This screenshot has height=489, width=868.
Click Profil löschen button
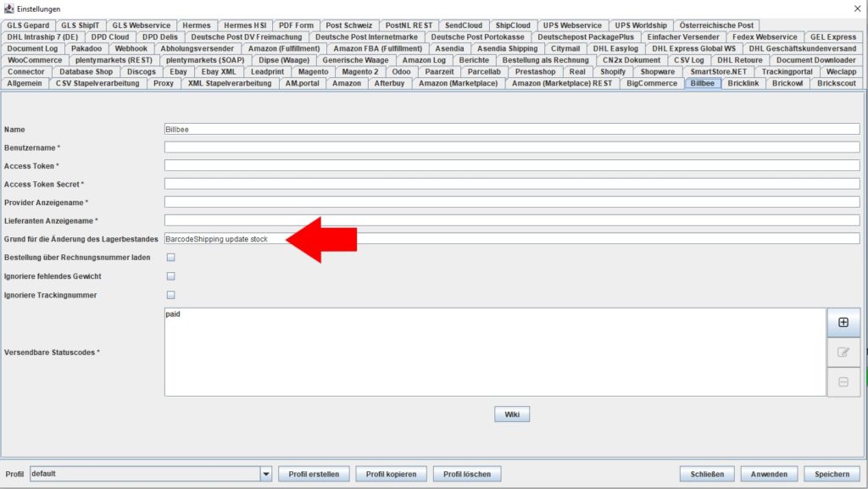point(467,474)
